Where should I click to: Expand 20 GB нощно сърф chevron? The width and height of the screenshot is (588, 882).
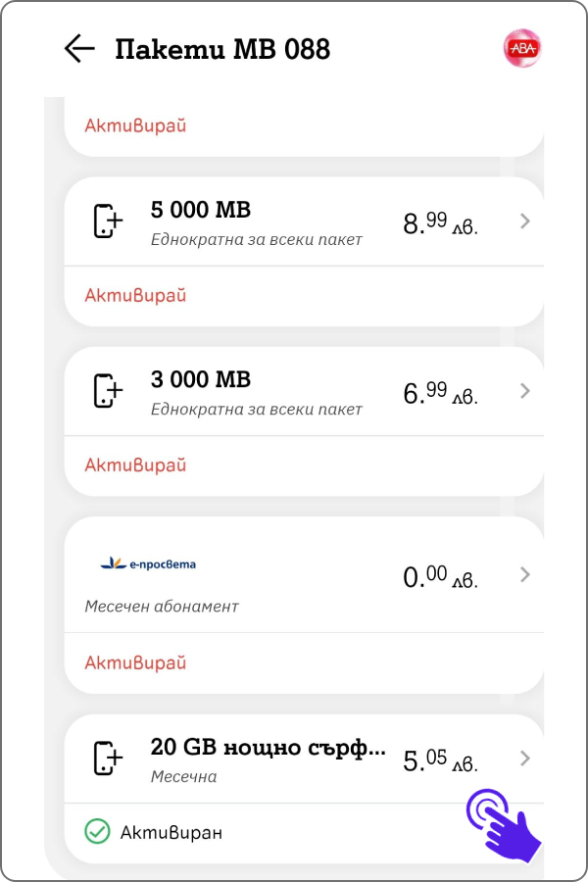(x=525, y=759)
